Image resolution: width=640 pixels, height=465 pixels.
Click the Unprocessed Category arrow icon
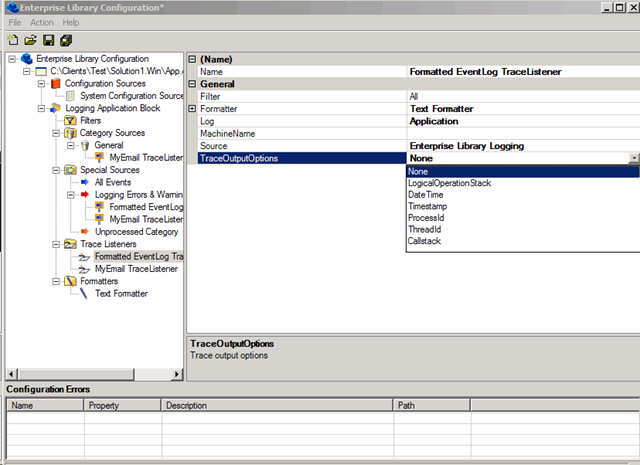point(85,231)
